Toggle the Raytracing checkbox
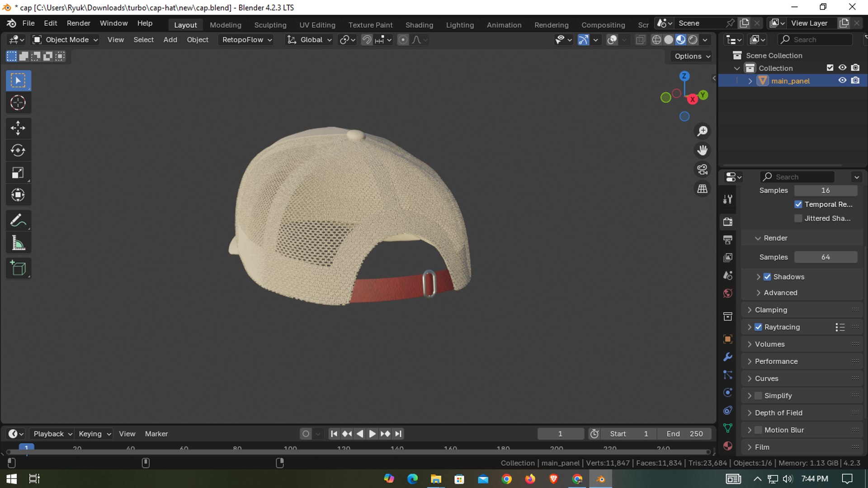The width and height of the screenshot is (868, 488). click(x=758, y=327)
